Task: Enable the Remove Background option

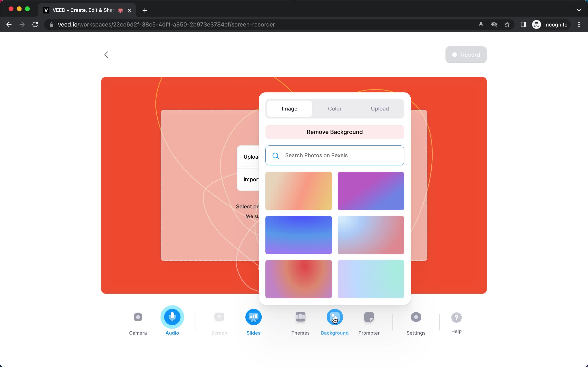Action: (334, 132)
